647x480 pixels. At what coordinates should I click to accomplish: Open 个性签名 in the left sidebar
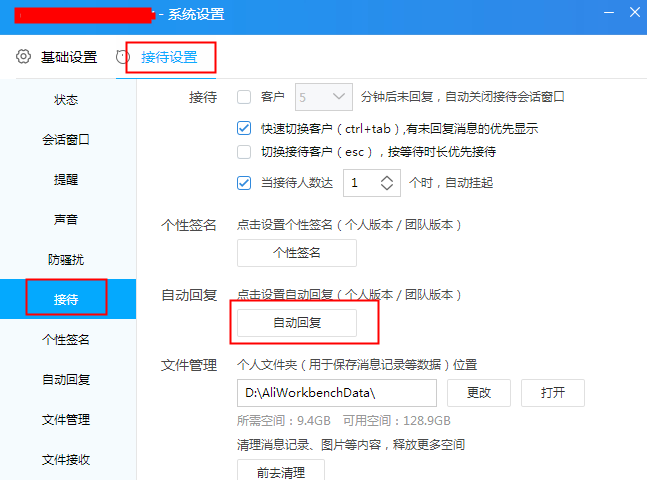click(x=66, y=339)
